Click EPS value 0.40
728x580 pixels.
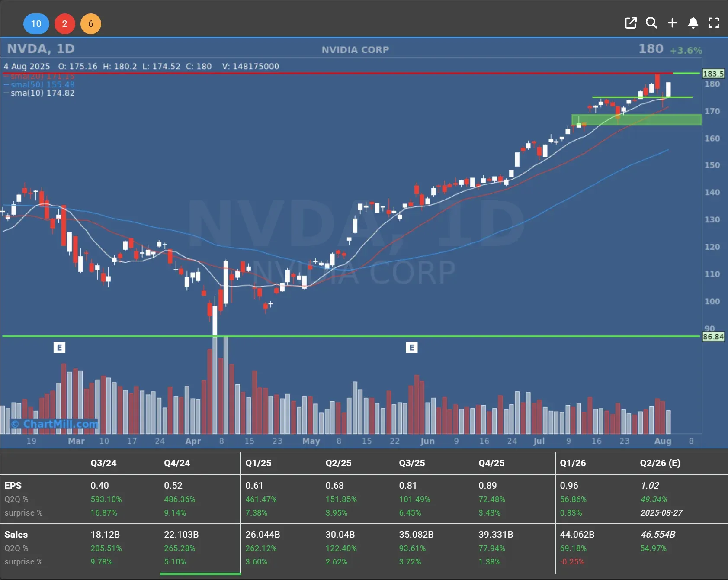(x=99, y=486)
